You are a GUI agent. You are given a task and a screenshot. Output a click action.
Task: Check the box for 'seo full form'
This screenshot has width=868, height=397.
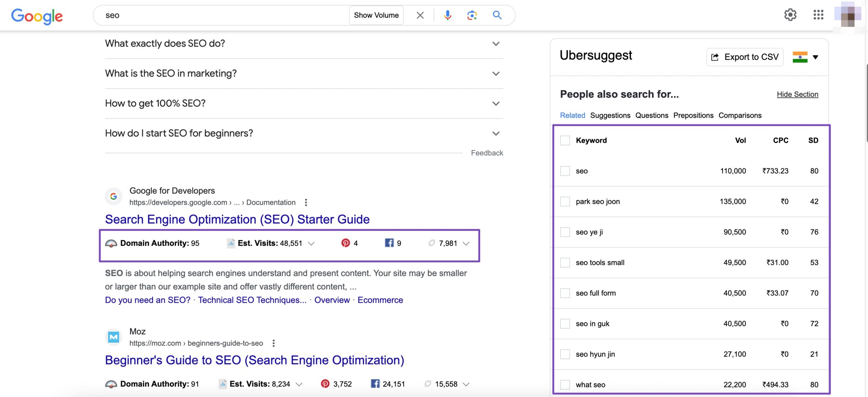[565, 293]
